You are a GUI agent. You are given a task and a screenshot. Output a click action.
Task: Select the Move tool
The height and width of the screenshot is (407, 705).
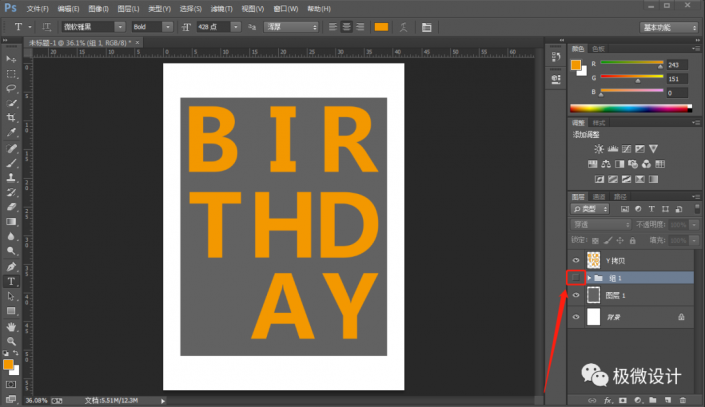[x=11, y=60]
